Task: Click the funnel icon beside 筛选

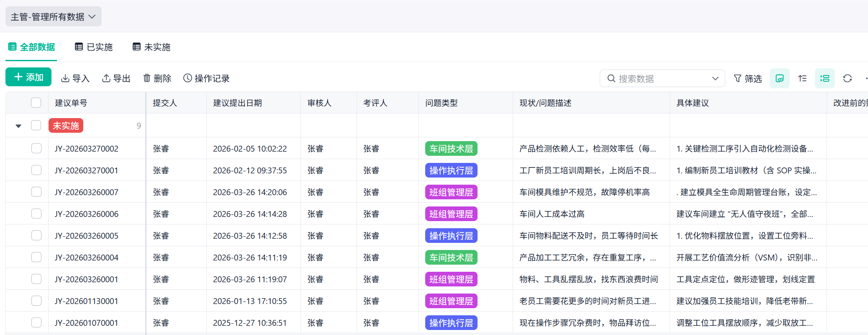Action: 738,78
